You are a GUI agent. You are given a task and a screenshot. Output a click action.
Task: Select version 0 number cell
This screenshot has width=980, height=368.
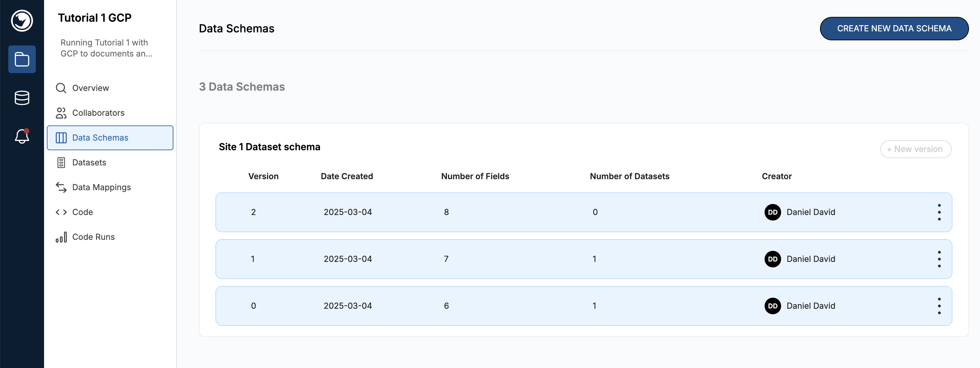tap(253, 306)
